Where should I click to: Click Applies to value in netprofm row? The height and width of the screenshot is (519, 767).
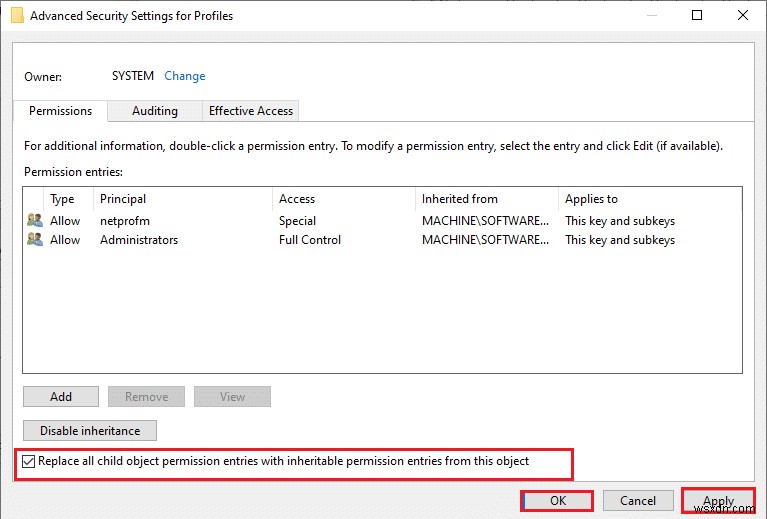[x=620, y=221]
